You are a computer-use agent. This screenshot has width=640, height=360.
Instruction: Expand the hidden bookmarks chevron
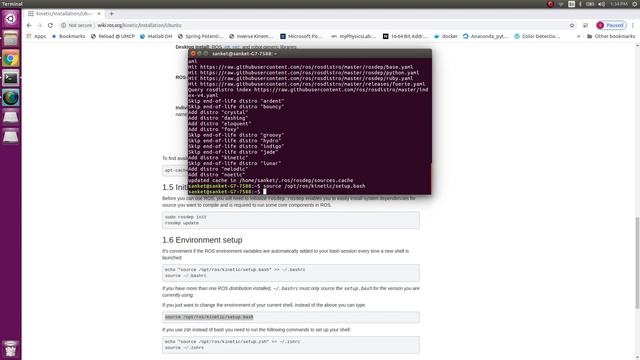578,36
